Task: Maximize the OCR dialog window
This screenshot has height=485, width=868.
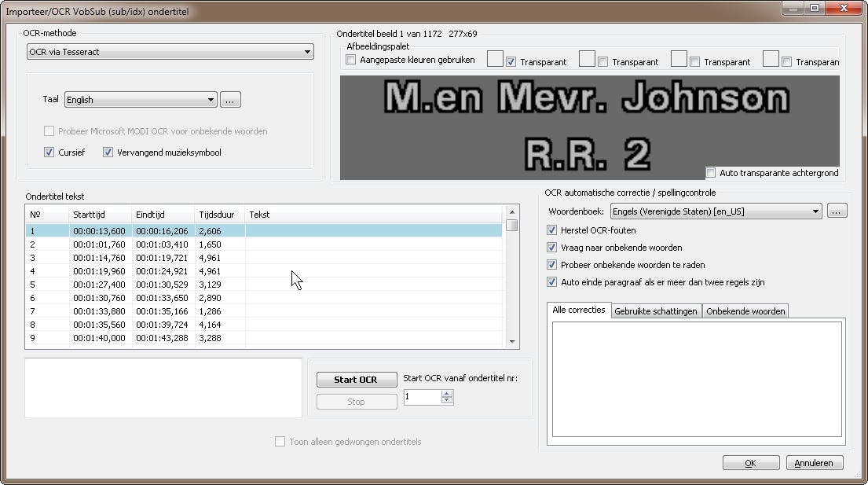Action: [x=815, y=8]
